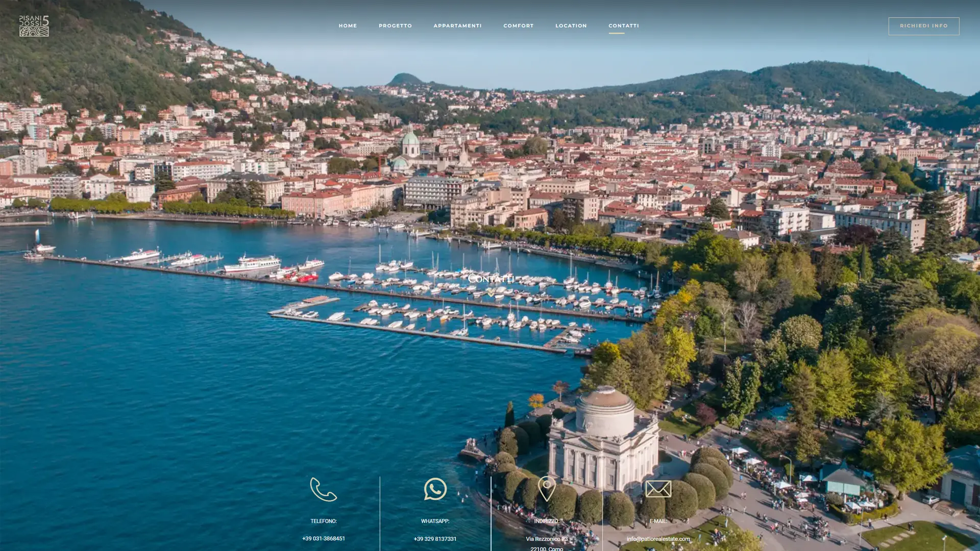
Task: Click the Contatti heading over the marina
Action: point(491,279)
